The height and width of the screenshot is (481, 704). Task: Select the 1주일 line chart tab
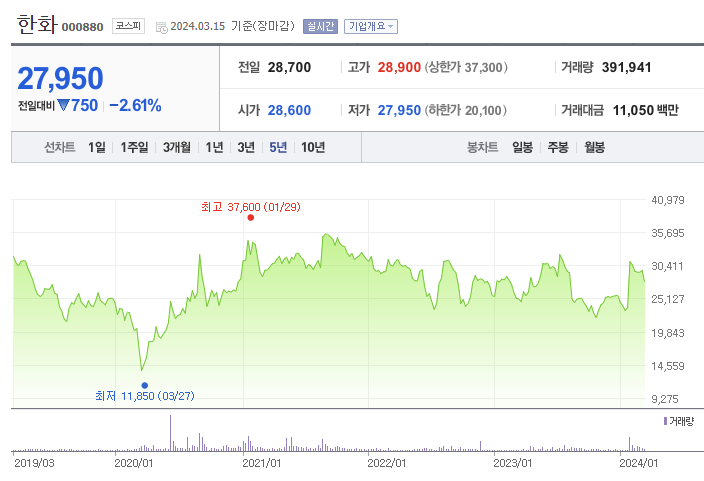(134, 147)
